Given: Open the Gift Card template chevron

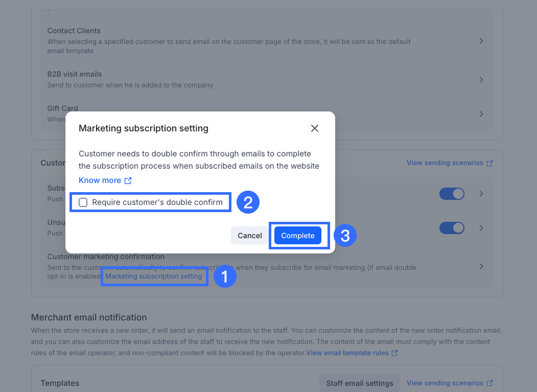Looking at the screenshot, I should [x=481, y=114].
